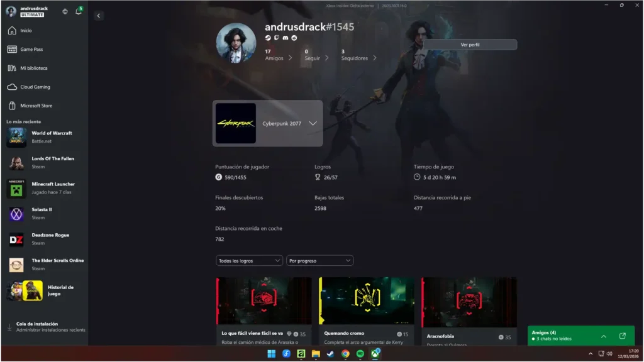Click the World of Warcraft title
This screenshot has height=362, width=644.
pos(52,133)
